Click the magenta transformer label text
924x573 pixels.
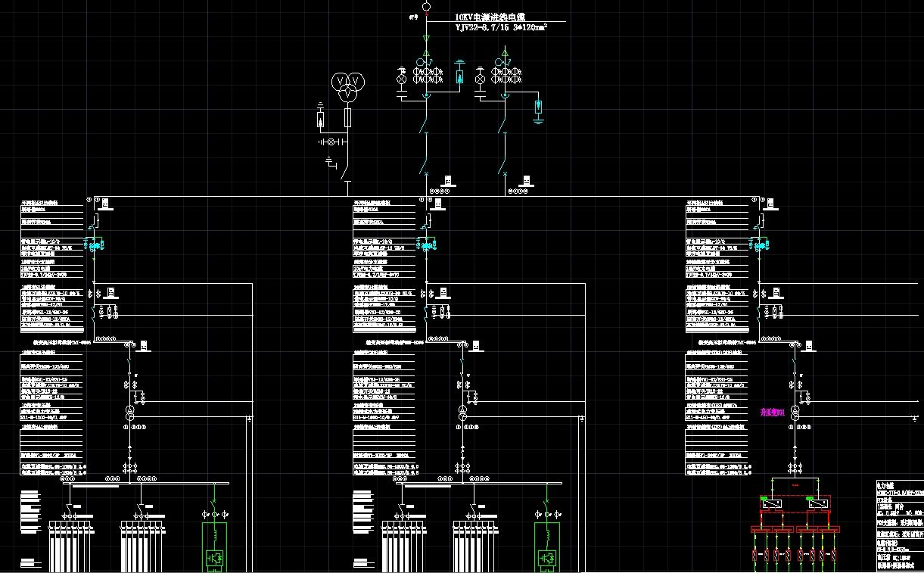(x=772, y=413)
